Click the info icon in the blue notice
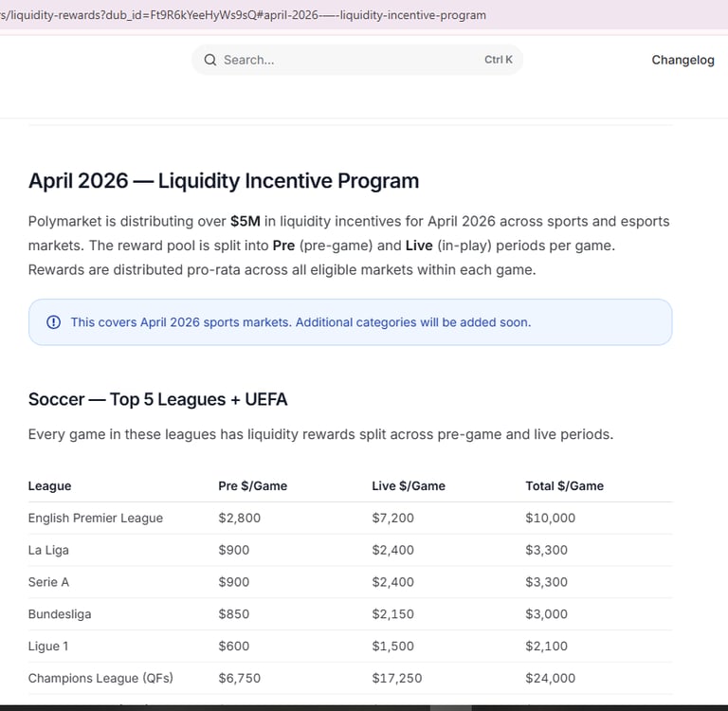The image size is (728, 711). (53, 322)
